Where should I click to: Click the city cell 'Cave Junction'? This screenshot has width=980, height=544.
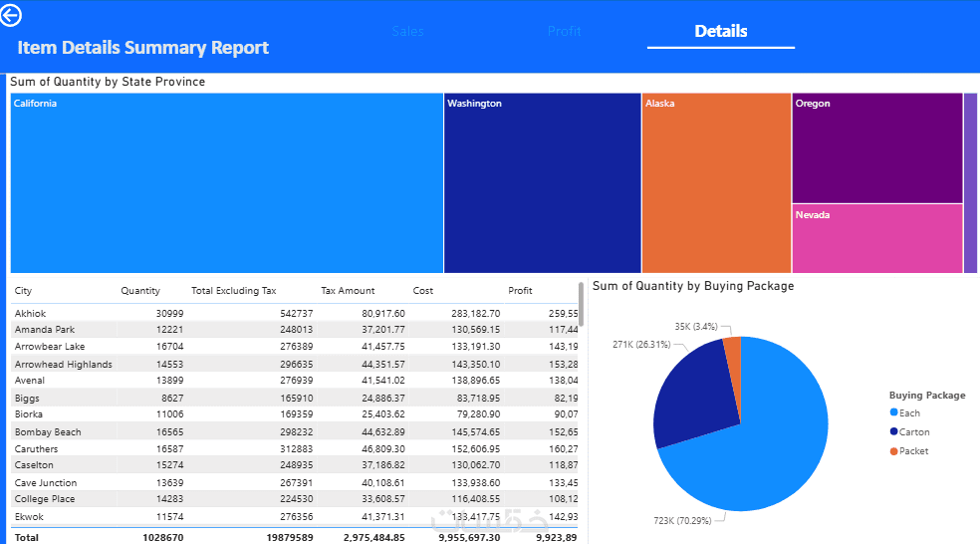point(46,482)
